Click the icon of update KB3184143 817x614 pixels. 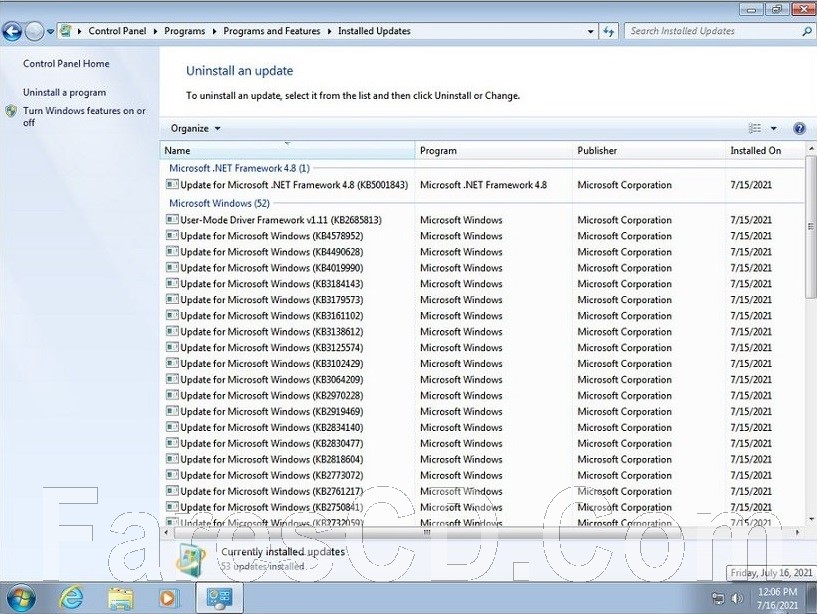172,284
